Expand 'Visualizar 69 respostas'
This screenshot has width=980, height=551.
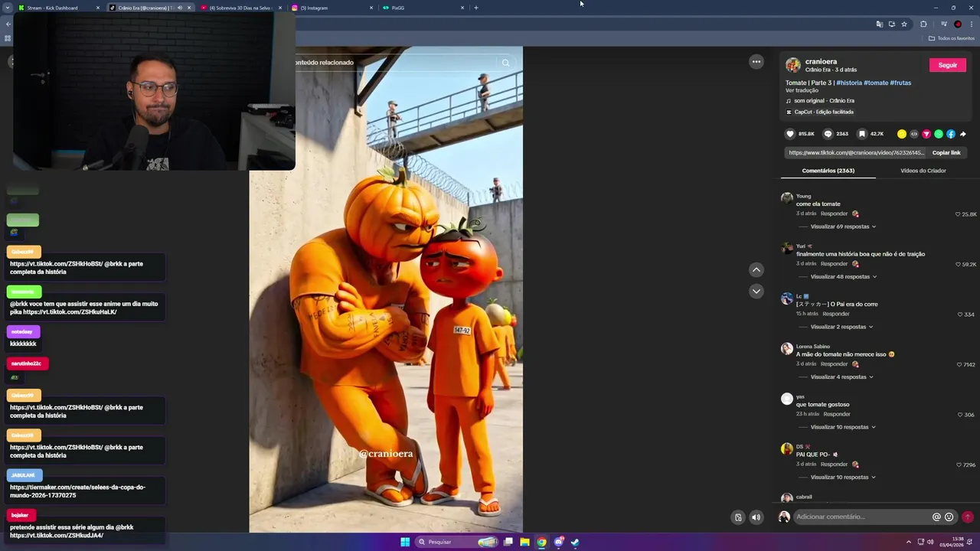click(x=843, y=227)
